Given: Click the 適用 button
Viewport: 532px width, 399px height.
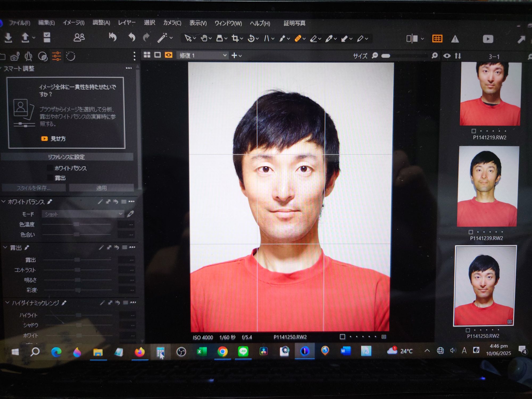Looking at the screenshot, I should [101, 188].
